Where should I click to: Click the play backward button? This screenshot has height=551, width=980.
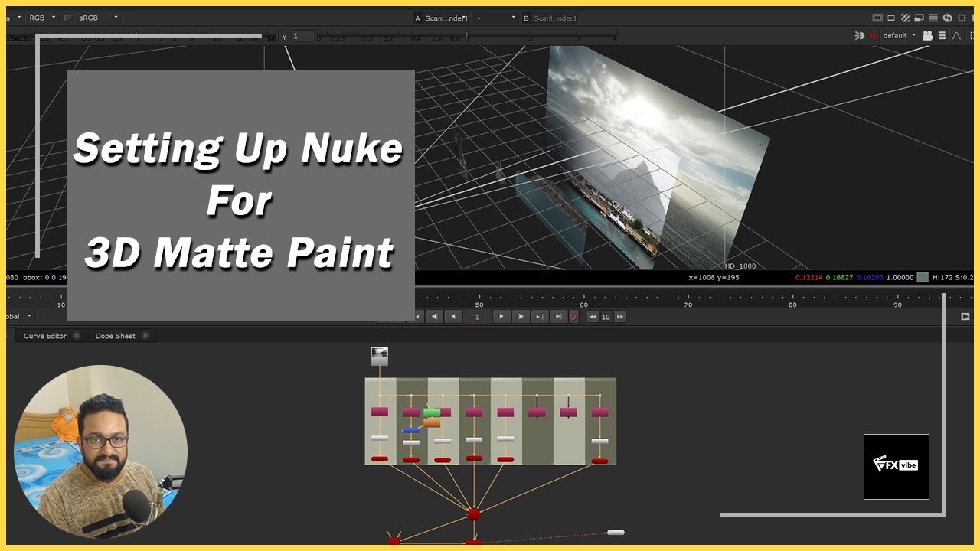(454, 316)
